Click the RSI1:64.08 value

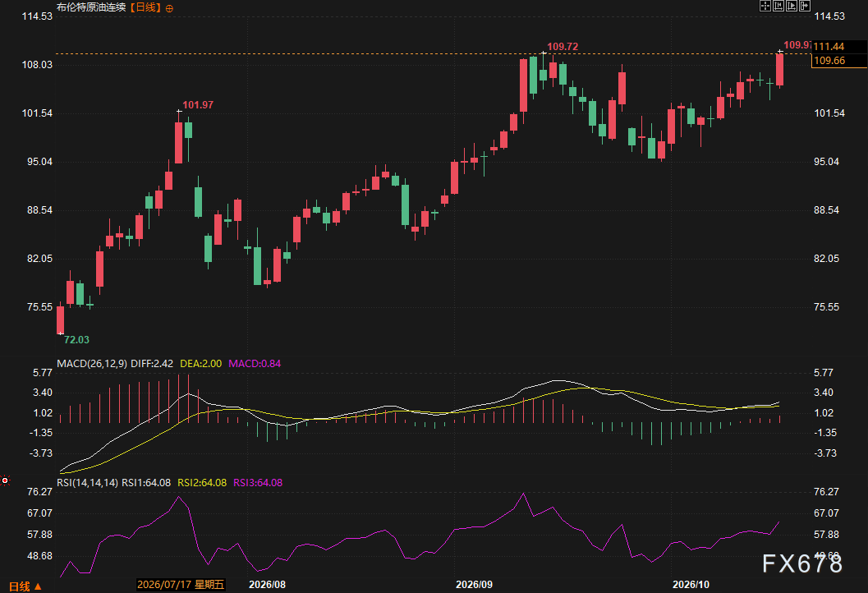tap(146, 483)
